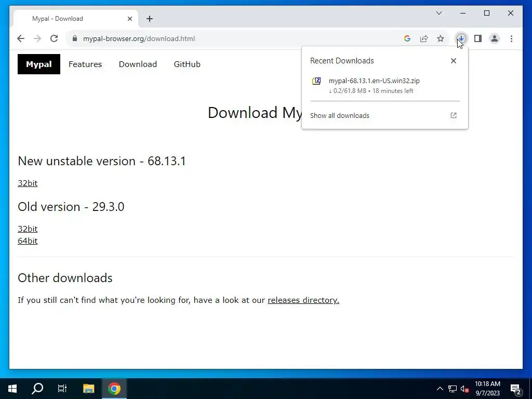
Task: Click the download progress bar
Action: point(385,101)
